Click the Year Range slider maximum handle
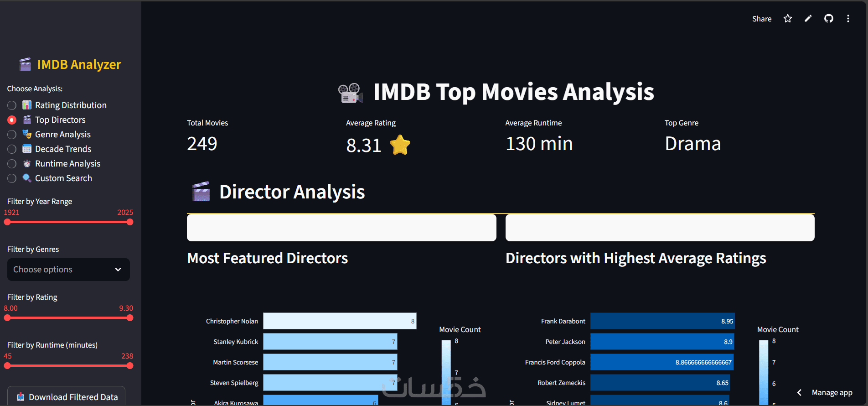 coord(130,222)
